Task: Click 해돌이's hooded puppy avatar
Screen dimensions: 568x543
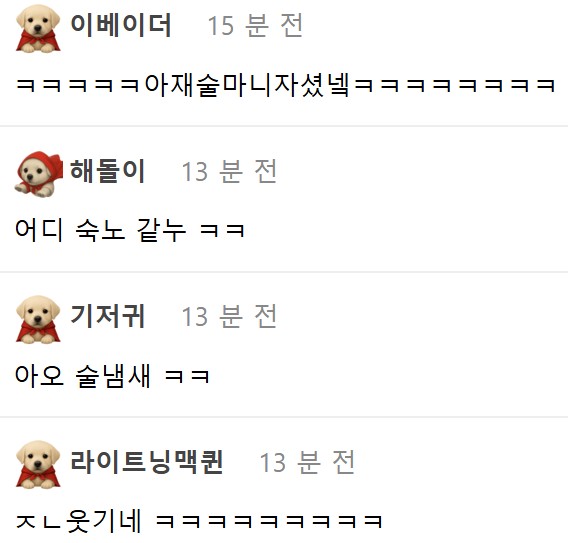Action: pos(38,174)
